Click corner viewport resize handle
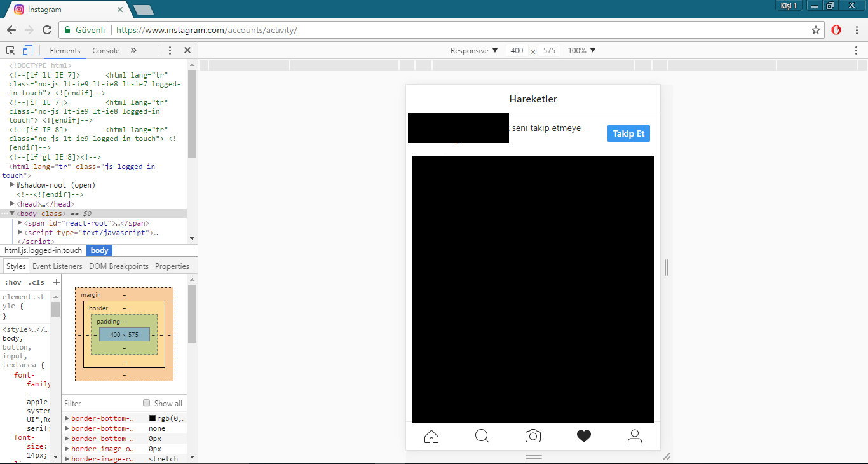 (x=666, y=456)
